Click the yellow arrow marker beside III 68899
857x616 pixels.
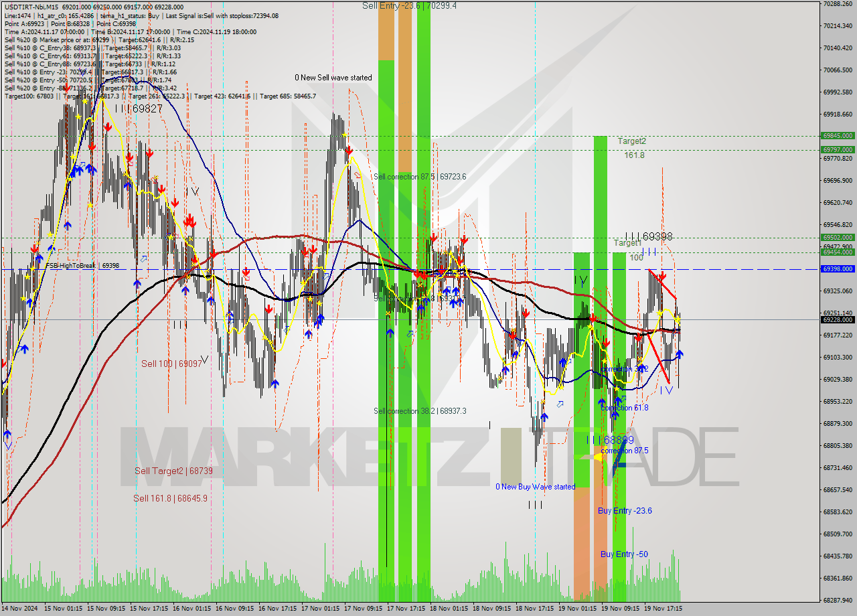click(x=599, y=457)
